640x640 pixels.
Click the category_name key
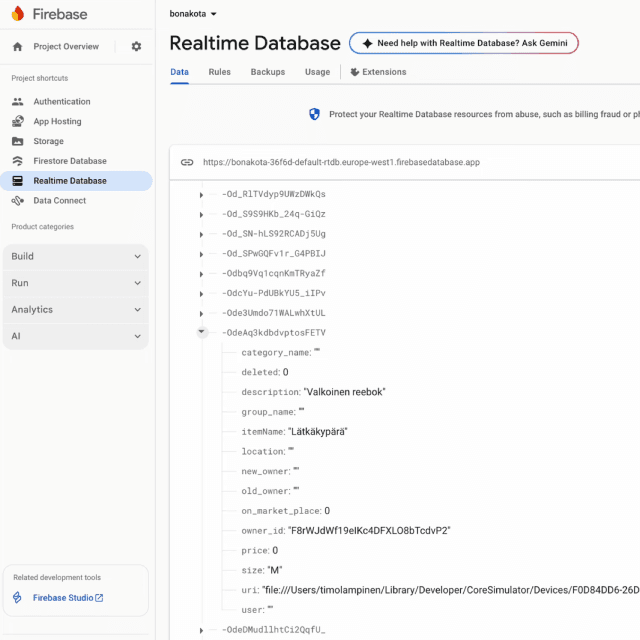click(x=276, y=353)
